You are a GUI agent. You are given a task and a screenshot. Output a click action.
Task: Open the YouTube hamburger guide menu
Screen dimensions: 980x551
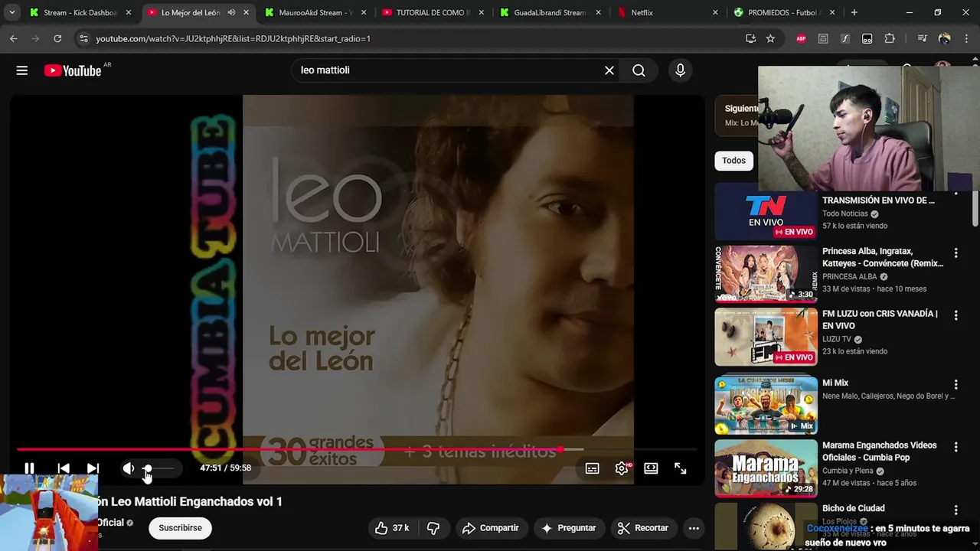pyautogui.click(x=22, y=70)
